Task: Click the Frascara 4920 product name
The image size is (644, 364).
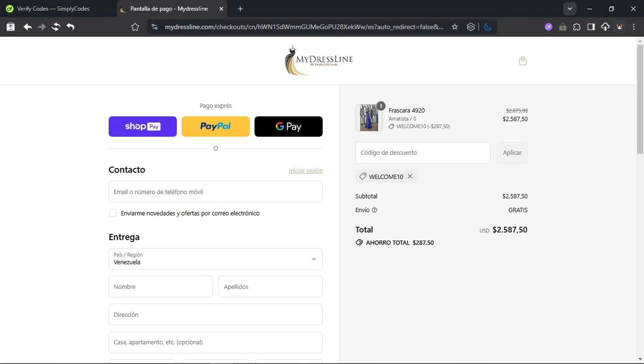Action: click(407, 110)
